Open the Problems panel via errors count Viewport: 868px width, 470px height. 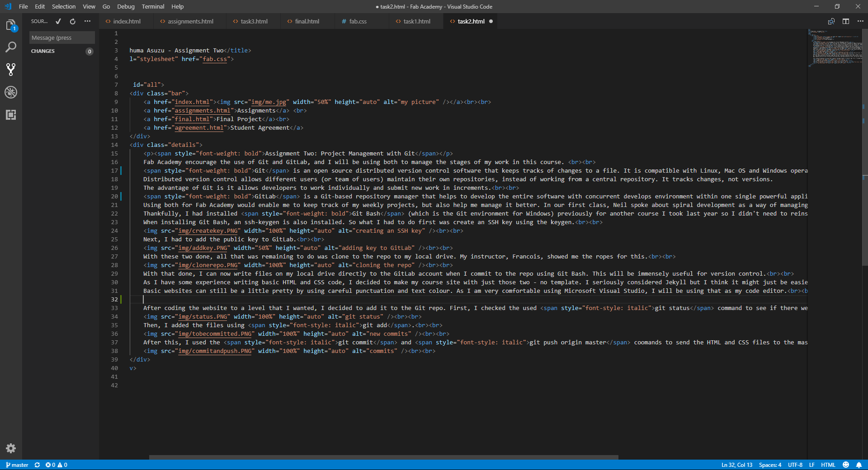click(56, 465)
